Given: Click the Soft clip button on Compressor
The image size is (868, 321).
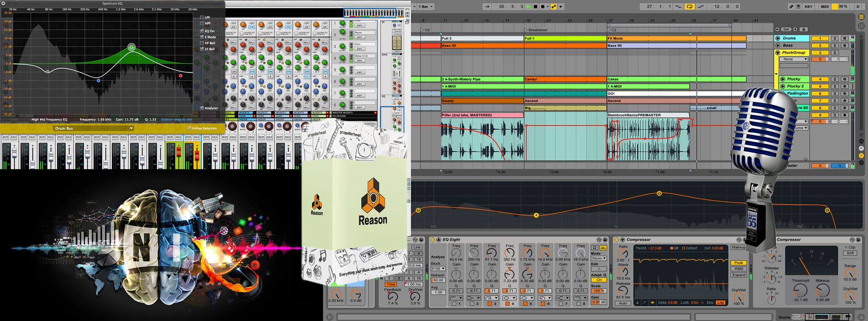Looking at the screenshot, I should point(850,253).
